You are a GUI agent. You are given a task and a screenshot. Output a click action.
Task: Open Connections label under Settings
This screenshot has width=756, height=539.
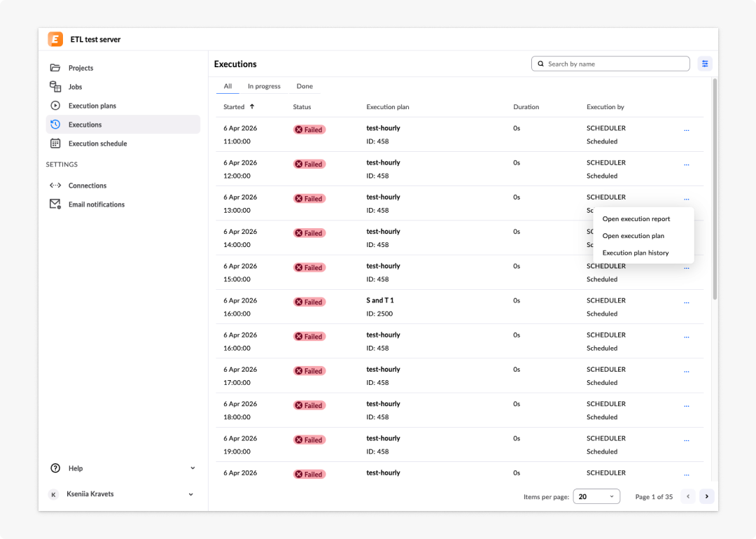pos(87,185)
